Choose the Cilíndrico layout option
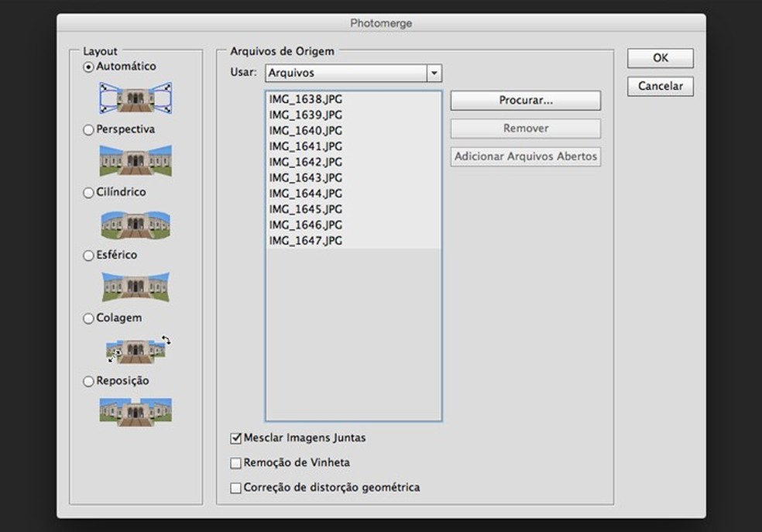Screen dimensions: 762x532 pos(88,193)
